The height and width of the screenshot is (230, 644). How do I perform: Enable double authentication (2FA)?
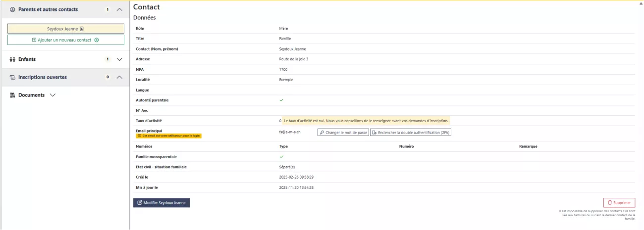point(411,133)
